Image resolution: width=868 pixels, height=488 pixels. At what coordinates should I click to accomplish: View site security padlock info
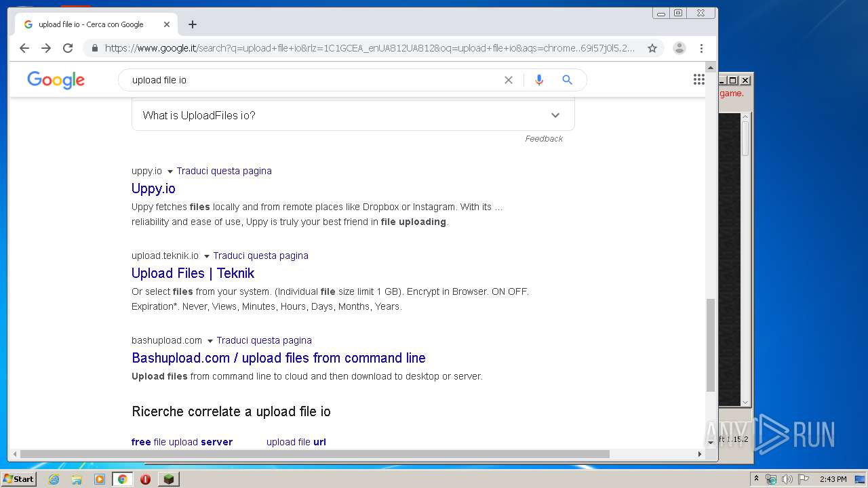[94, 48]
